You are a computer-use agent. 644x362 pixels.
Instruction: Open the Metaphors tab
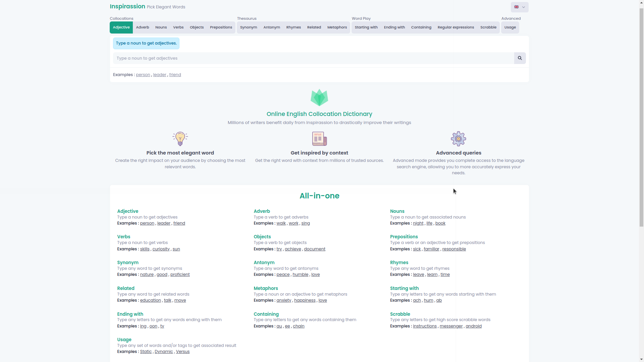(337, 27)
